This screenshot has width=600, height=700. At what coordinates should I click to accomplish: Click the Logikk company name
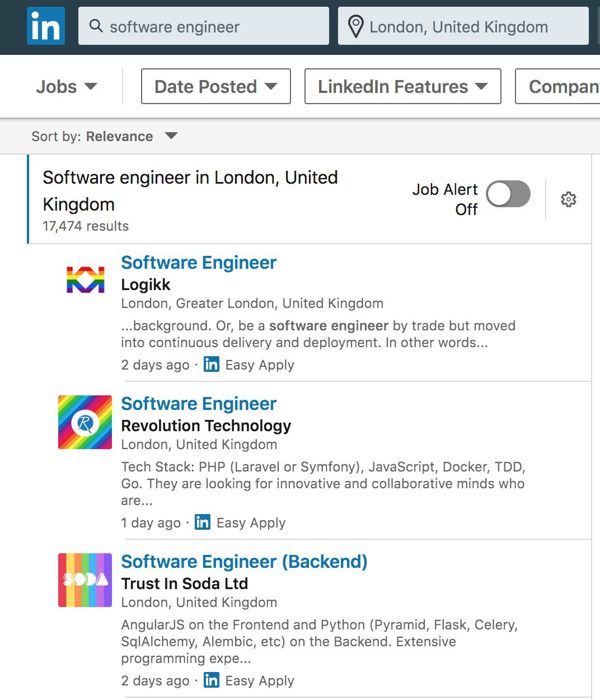(x=146, y=284)
